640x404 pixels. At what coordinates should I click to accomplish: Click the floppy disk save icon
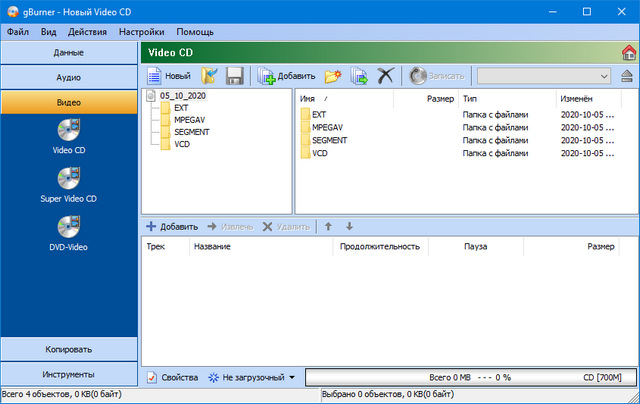point(235,75)
